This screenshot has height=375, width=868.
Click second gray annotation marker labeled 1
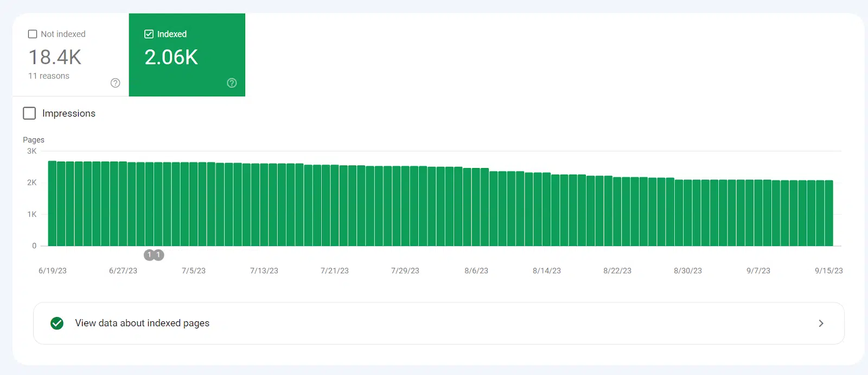click(x=158, y=255)
